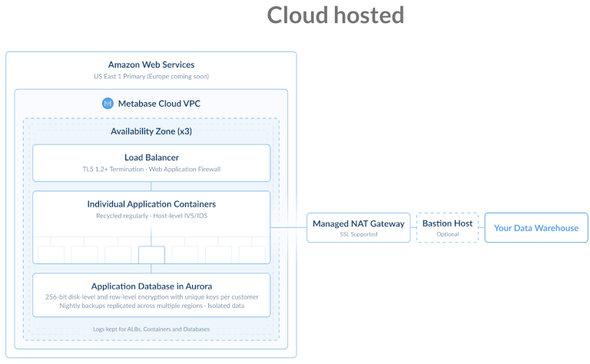The height and width of the screenshot is (364, 590).
Task: Select the Metabase Cloud VPC label
Action: (x=158, y=103)
